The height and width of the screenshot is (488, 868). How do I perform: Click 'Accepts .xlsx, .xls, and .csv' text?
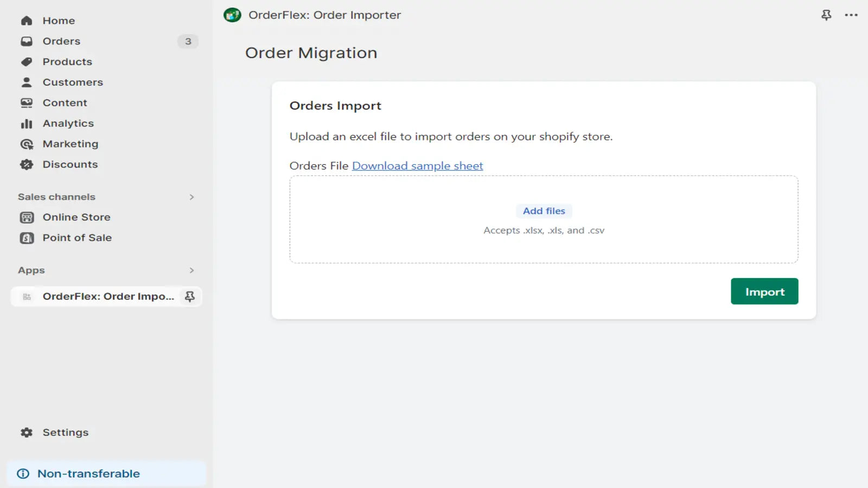point(544,231)
